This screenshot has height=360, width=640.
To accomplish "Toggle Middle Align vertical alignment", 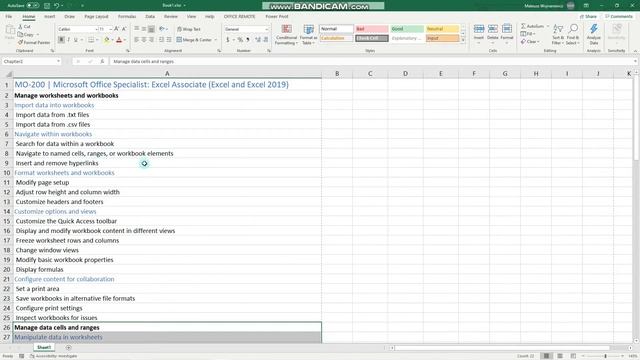I will [144, 29].
